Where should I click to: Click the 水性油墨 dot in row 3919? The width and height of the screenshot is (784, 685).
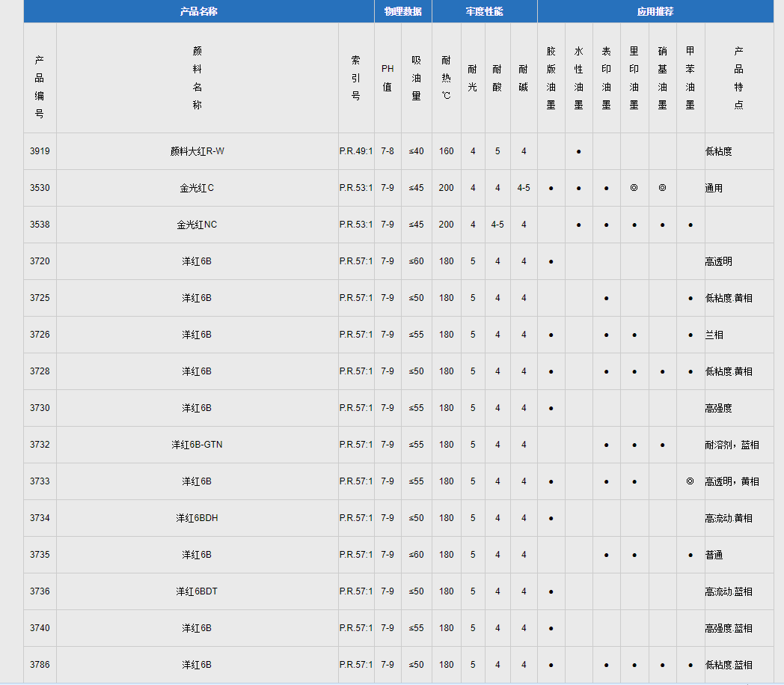[x=578, y=151]
